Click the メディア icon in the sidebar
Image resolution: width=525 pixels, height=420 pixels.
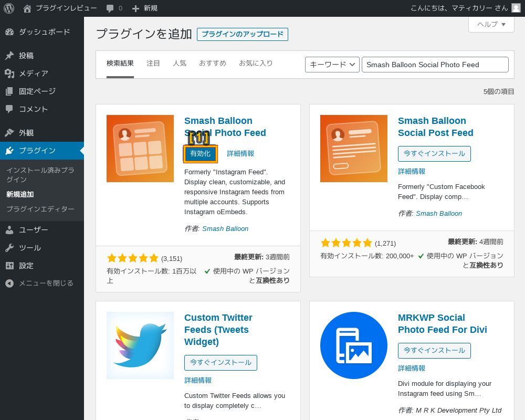pos(9,73)
